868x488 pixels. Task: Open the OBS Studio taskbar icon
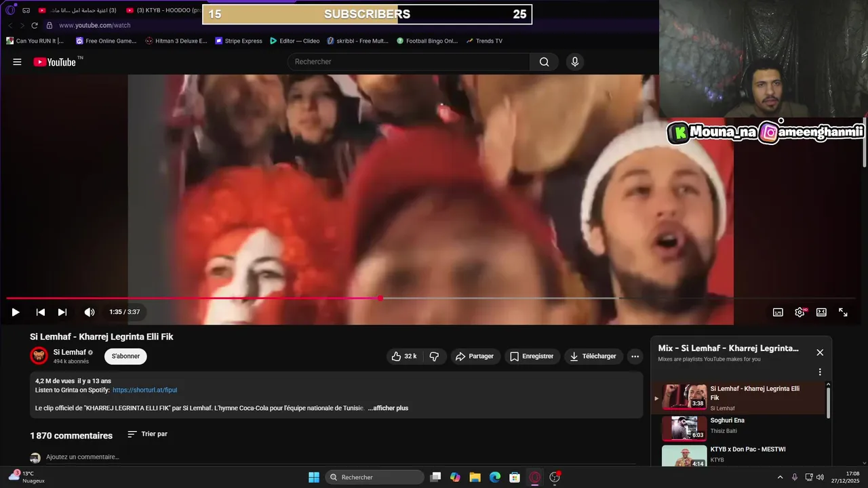(555, 477)
